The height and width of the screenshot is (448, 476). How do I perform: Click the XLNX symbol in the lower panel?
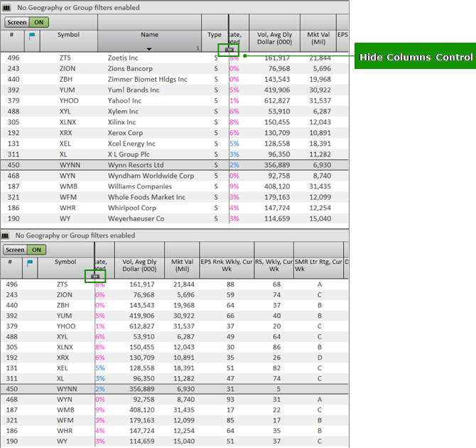[65, 347]
